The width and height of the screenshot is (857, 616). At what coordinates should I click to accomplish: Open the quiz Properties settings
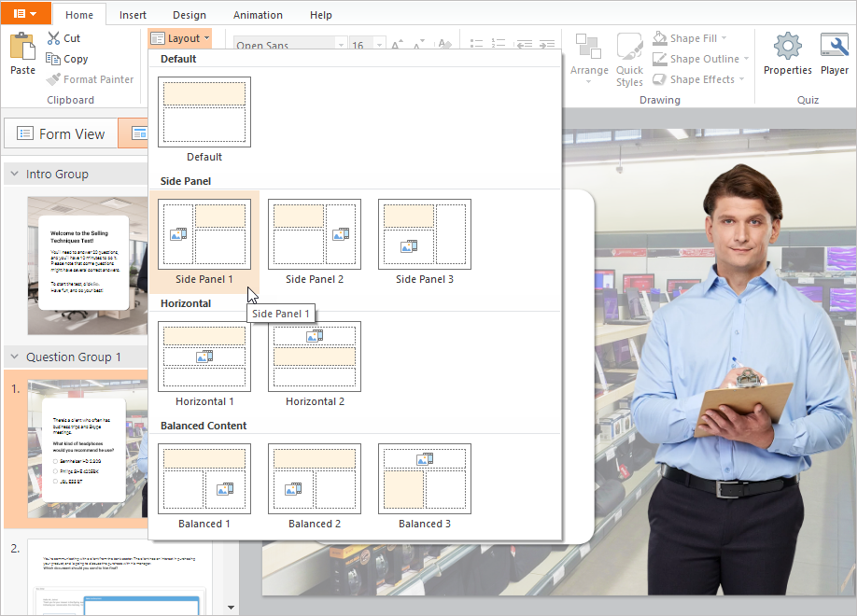pos(787,56)
